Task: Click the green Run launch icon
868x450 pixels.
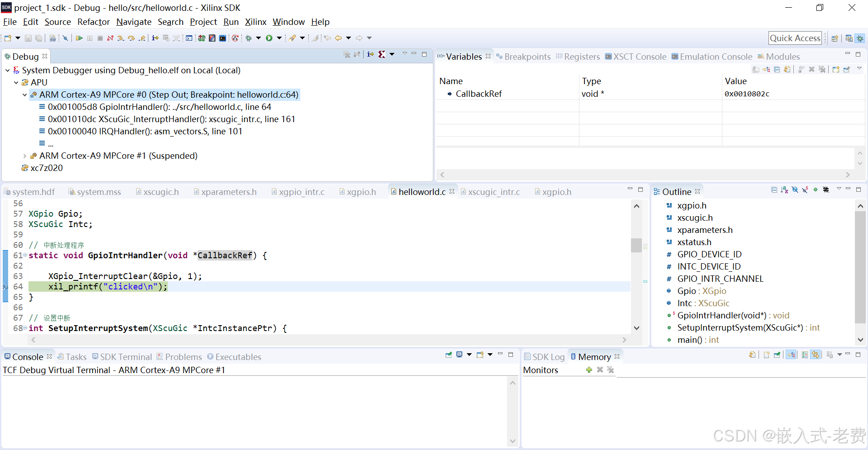Action: pos(269,38)
